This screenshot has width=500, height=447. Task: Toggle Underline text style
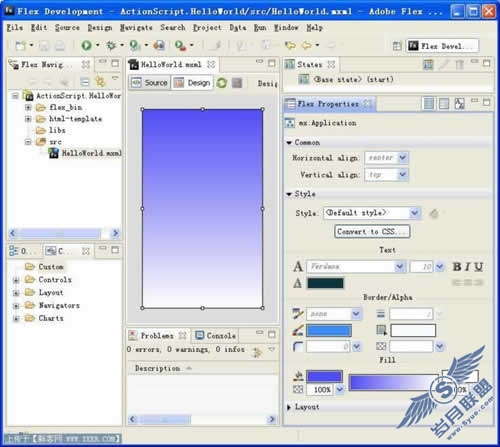pos(479,267)
